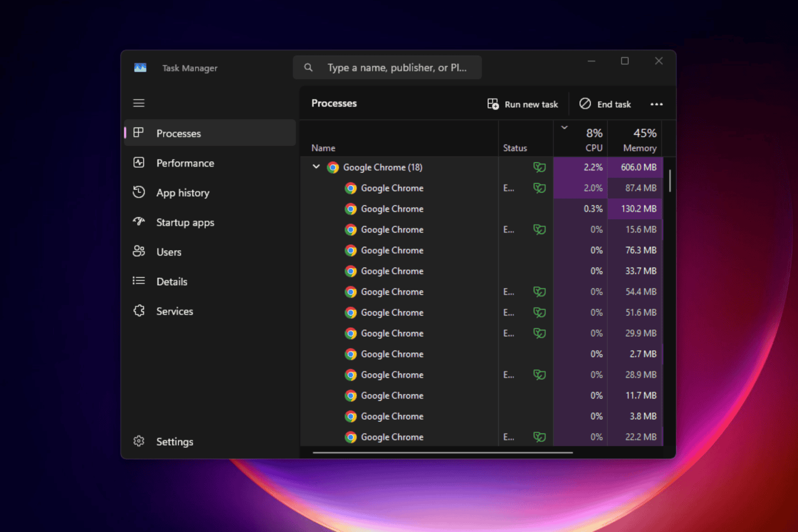Click efficiency leaf icon on 51.6 MB row
Screen dimensions: 798x532
pyautogui.click(x=539, y=313)
